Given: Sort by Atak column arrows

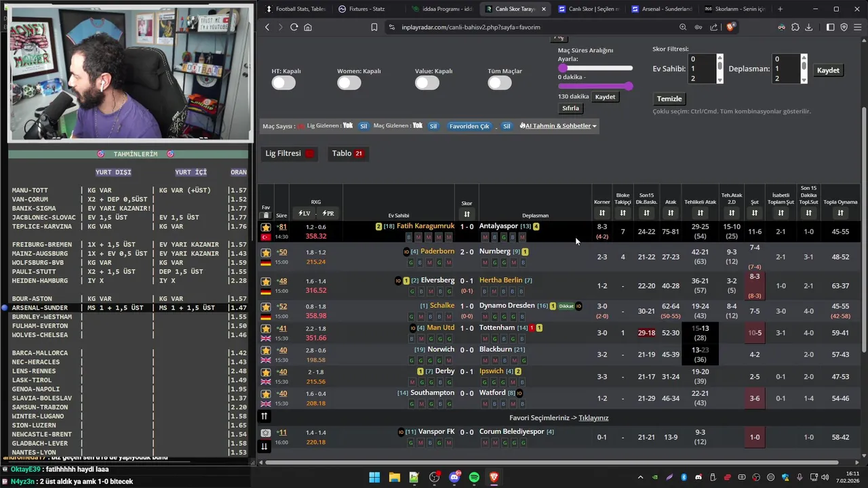Looking at the screenshot, I should point(671,213).
